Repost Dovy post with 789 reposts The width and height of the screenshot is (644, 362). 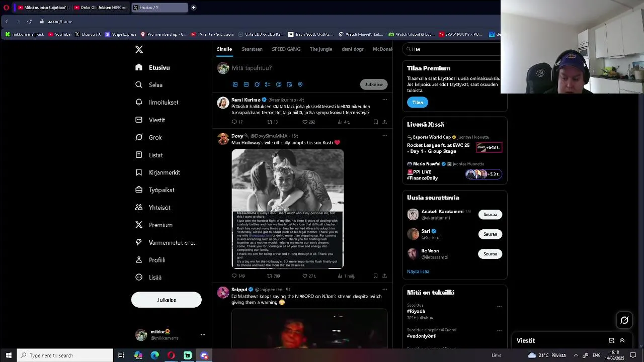273,276
